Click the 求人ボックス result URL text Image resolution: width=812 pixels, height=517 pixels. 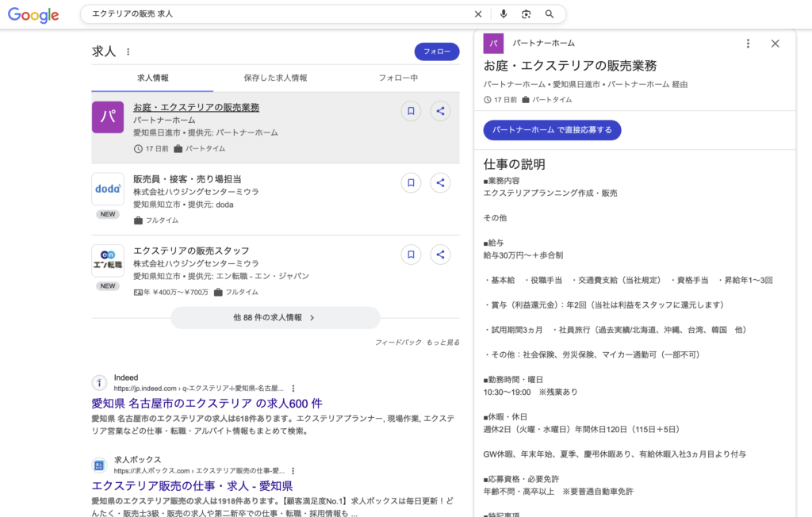199,471
